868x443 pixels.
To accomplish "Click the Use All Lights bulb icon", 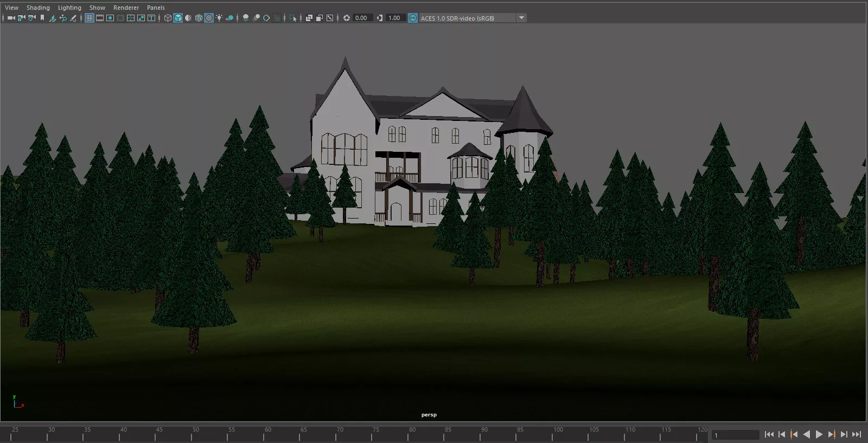I will (x=219, y=18).
